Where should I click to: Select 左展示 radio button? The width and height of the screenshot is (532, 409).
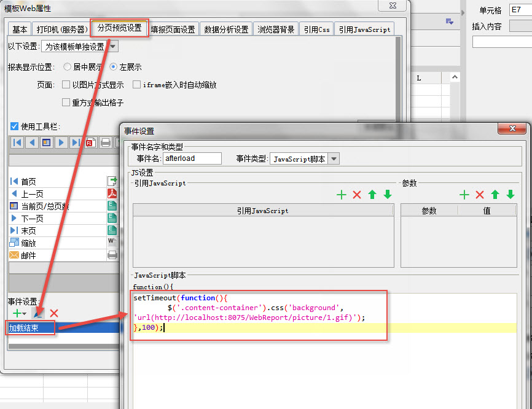click(113, 67)
